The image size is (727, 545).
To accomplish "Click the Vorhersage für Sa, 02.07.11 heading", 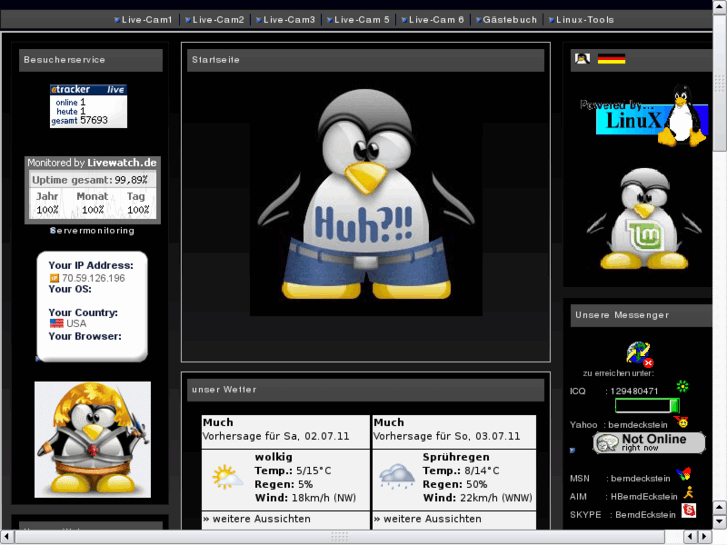I will coord(276,436).
